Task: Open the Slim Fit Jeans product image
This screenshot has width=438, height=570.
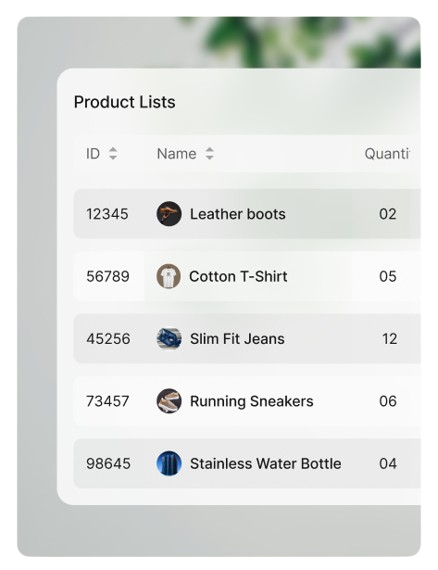Action: pyautogui.click(x=169, y=338)
